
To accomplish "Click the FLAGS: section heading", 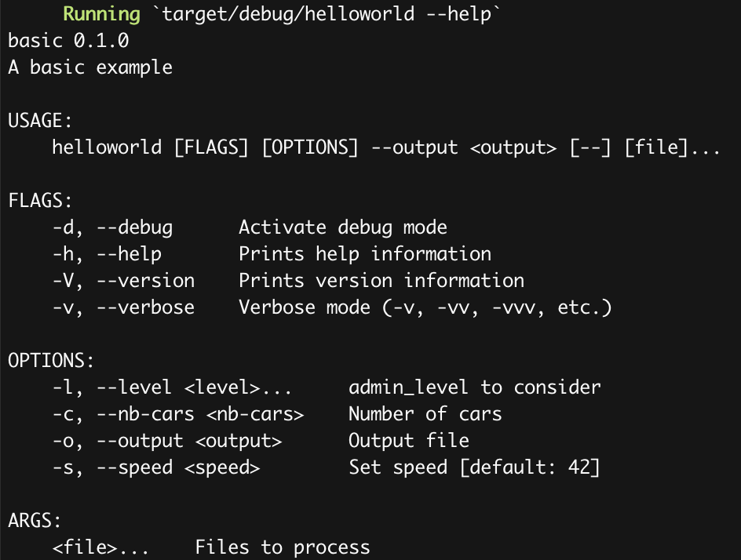I will (x=40, y=201).
